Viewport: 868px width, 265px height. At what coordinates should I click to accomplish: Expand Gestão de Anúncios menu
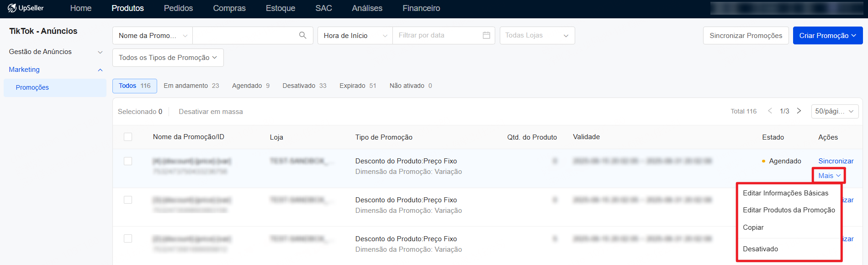tap(100, 52)
